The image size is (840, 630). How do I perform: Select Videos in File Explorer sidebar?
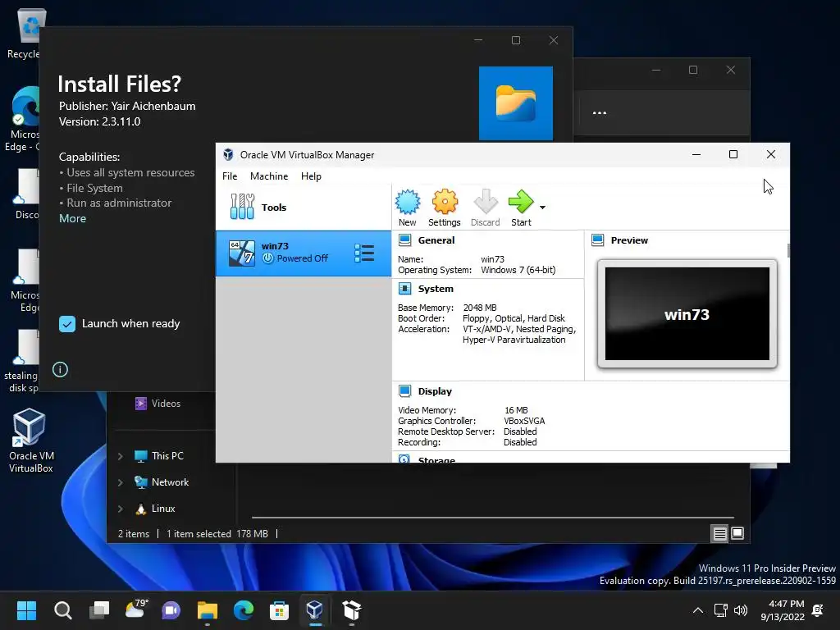158,404
